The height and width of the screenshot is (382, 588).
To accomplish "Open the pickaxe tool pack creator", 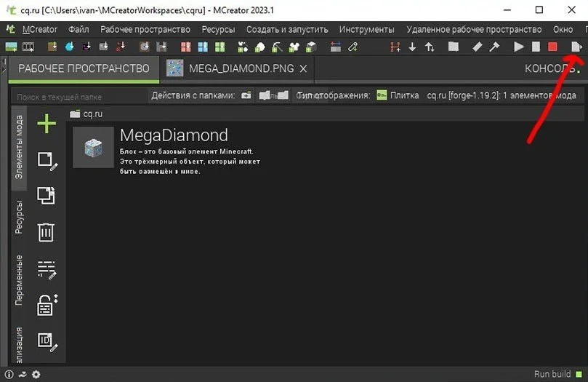I will [x=277, y=47].
